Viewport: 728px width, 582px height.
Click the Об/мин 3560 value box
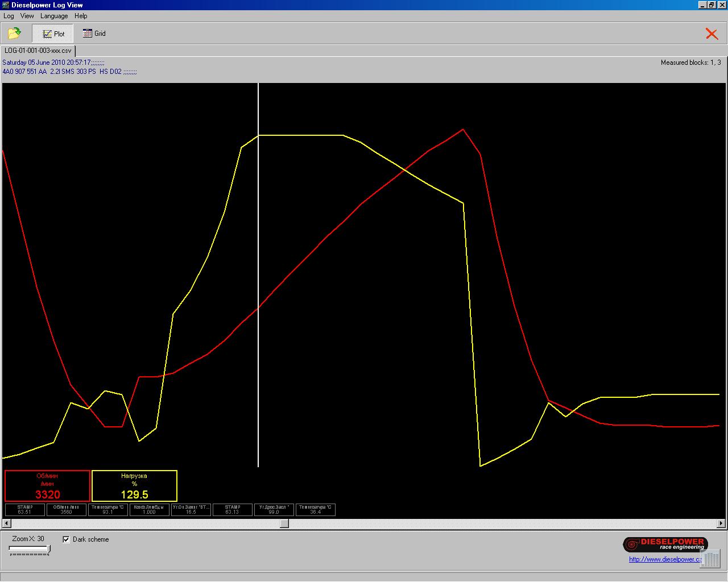click(67, 509)
